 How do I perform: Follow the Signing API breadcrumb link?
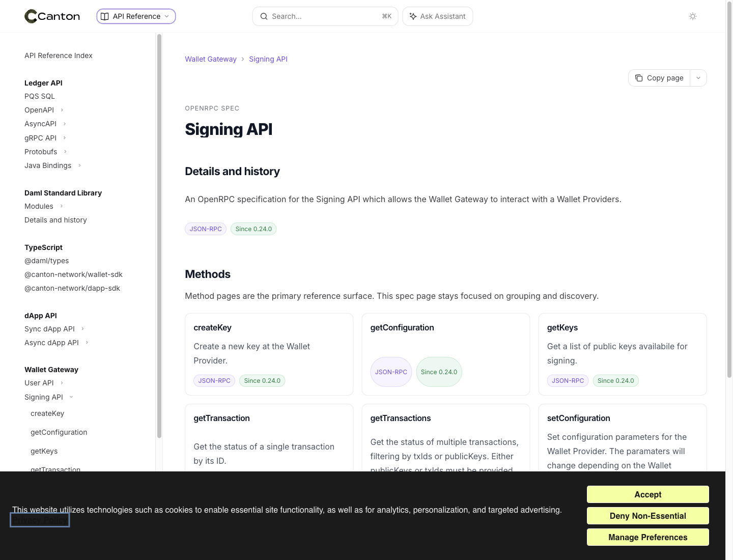point(268,59)
